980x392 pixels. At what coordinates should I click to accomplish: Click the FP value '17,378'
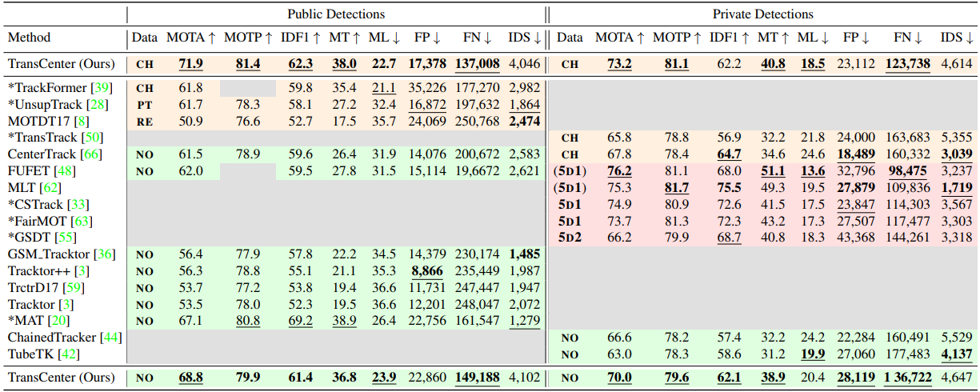click(x=428, y=62)
